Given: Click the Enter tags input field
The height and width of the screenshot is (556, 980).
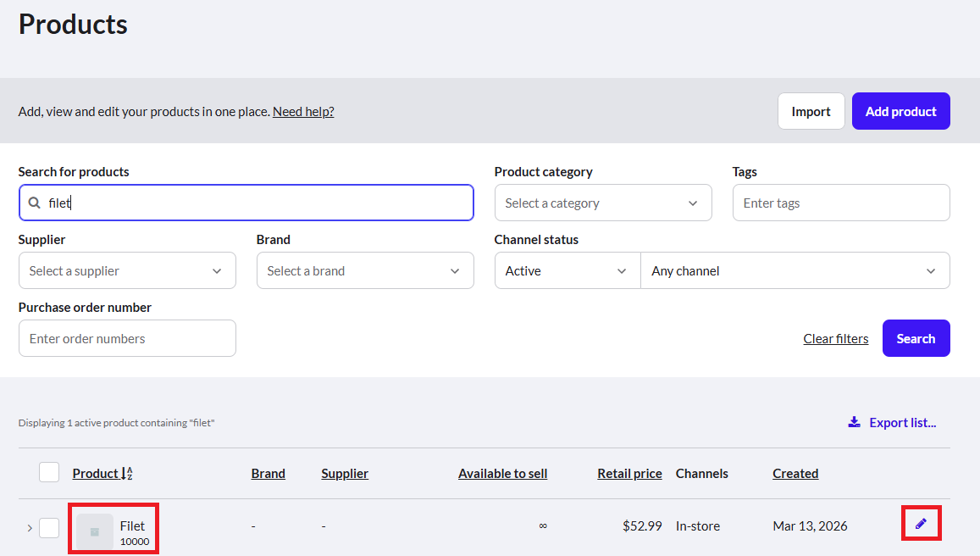Looking at the screenshot, I should point(841,203).
